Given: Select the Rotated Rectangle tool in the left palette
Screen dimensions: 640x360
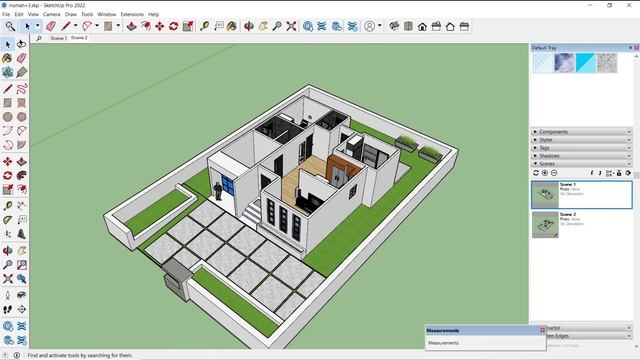Looking at the screenshot, I should pos(22,103).
